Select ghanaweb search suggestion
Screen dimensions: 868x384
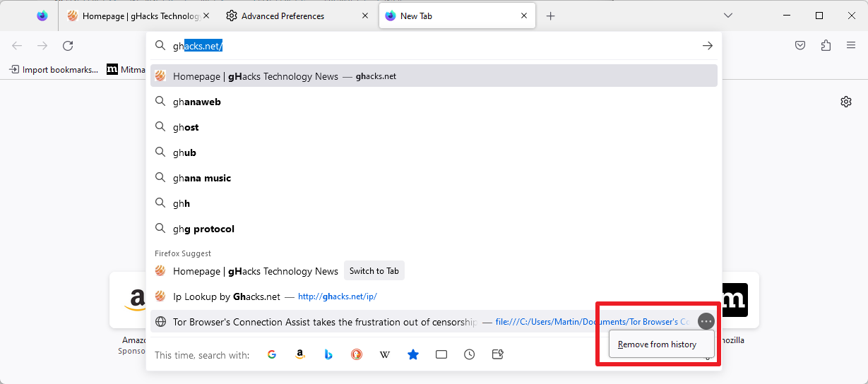(434, 102)
